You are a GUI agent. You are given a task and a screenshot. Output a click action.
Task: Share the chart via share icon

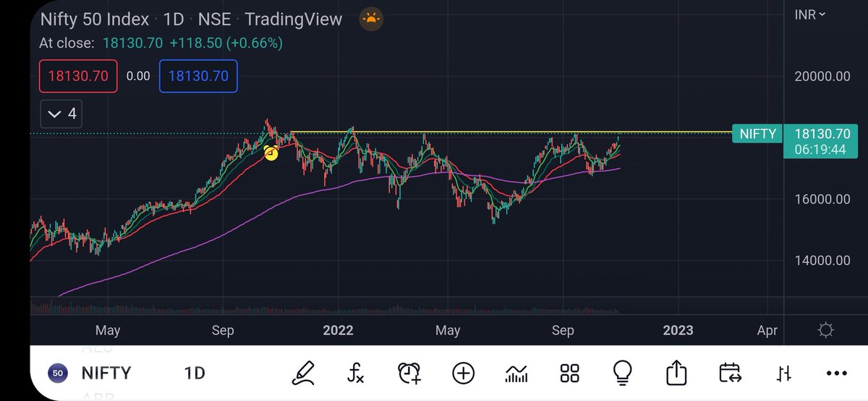[x=675, y=373]
